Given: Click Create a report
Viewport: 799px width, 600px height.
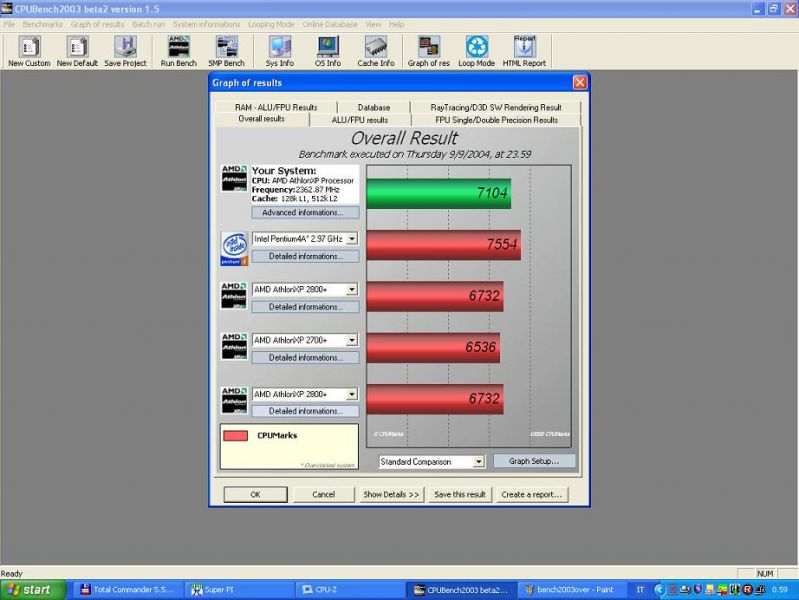Looking at the screenshot, I should pos(531,494).
